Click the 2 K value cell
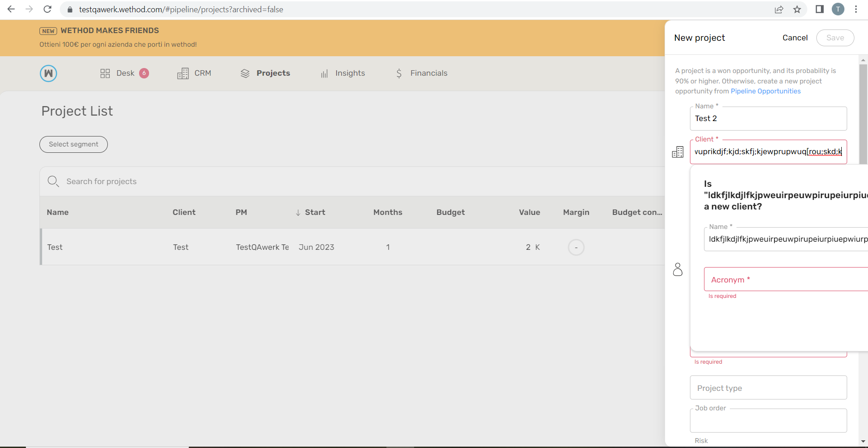Viewport: 868px width, 448px height. 533,247
